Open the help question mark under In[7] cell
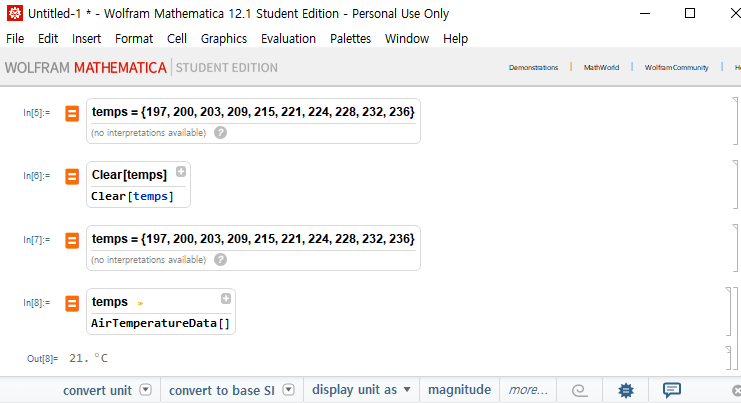This screenshot has height=403, width=741. tap(220, 260)
